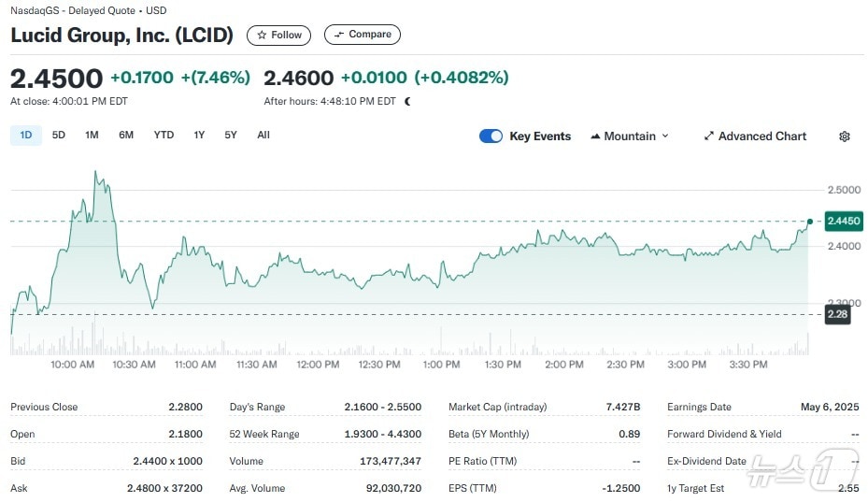Switch chart to YTD range
Image resolution: width=868 pixels, height=502 pixels.
[164, 136]
